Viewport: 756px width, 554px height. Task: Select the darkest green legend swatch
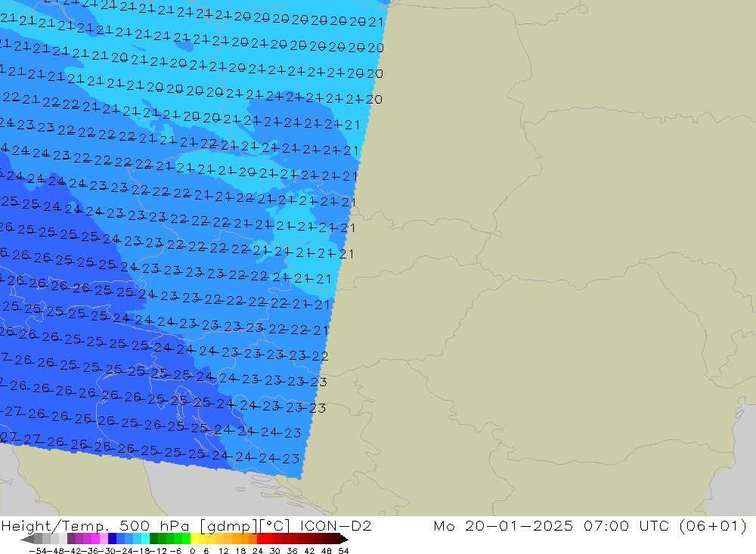click(x=153, y=539)
